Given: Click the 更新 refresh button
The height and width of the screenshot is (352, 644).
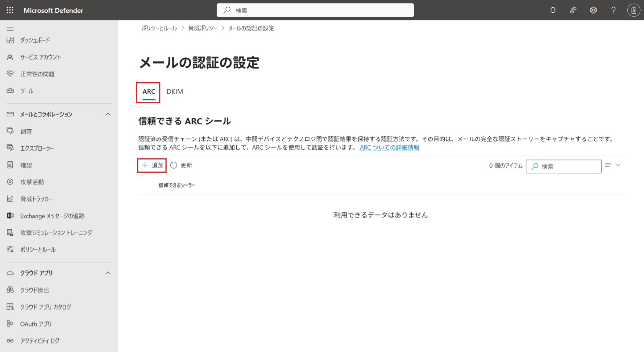Looking at the screenshot, I should [x=181, y=165].
